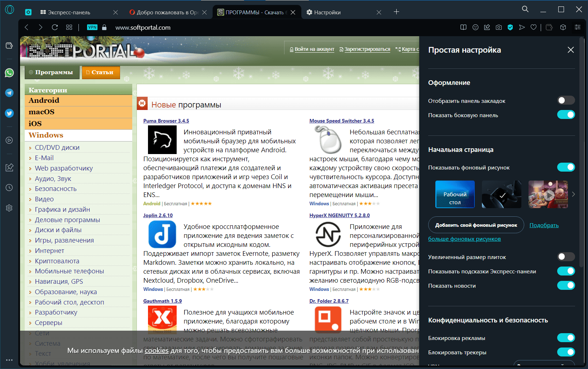588x369 pixels.
Task: Click Добавить свой фоновый рисунок button
Action: (x=476, y=225)
